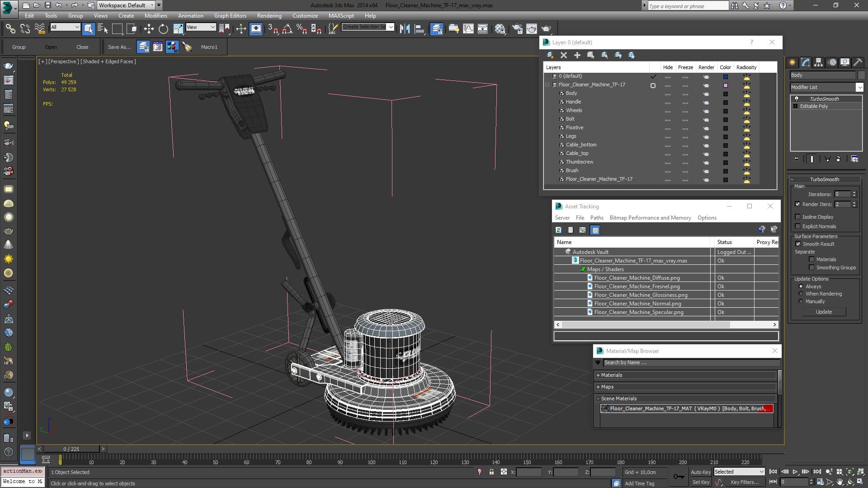Uncheck the Smooth Result checkbox
The height and width of the screenshot is (488, 868).
click(x=798, y=244)
